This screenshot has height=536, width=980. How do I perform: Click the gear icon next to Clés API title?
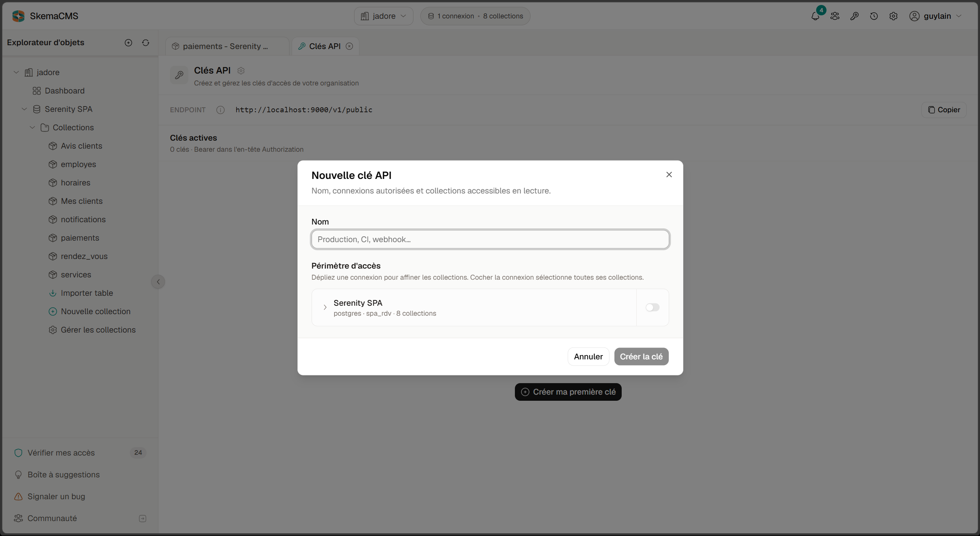[x=241, y=70]
